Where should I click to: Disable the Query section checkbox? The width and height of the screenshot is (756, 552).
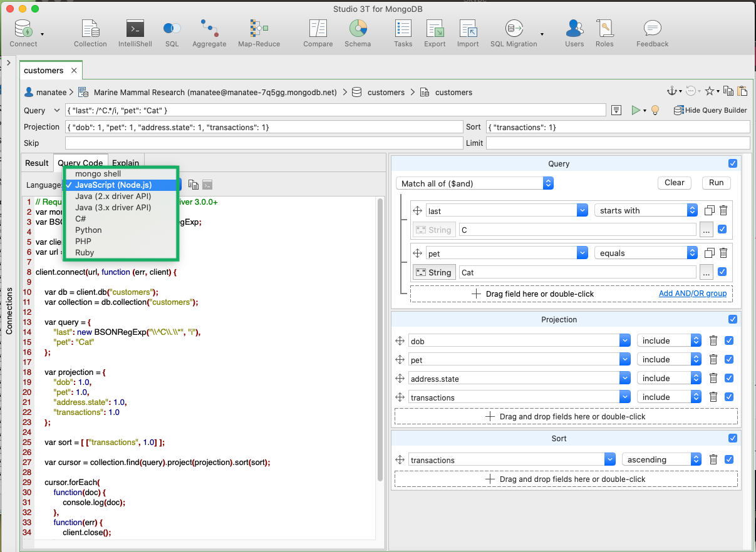pos(733,164)
